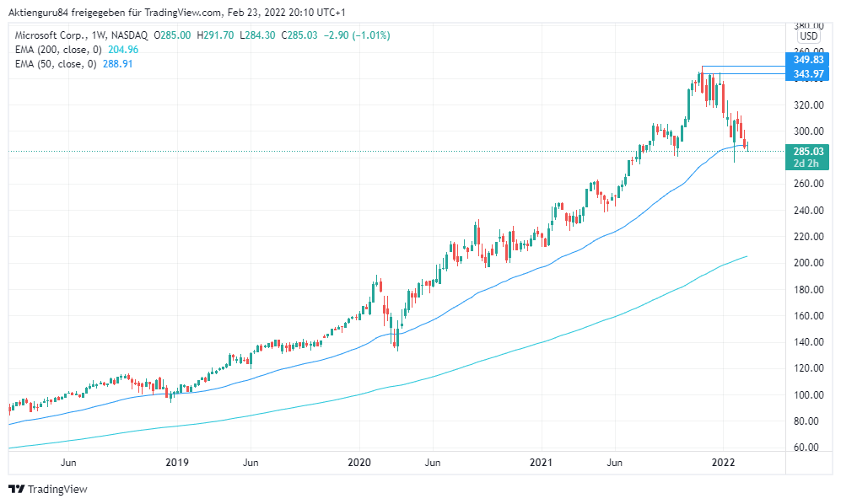Click the 2d 2h bar countdown
The image size is (841, 504).
pyautogui.click(x=806, y=164)
